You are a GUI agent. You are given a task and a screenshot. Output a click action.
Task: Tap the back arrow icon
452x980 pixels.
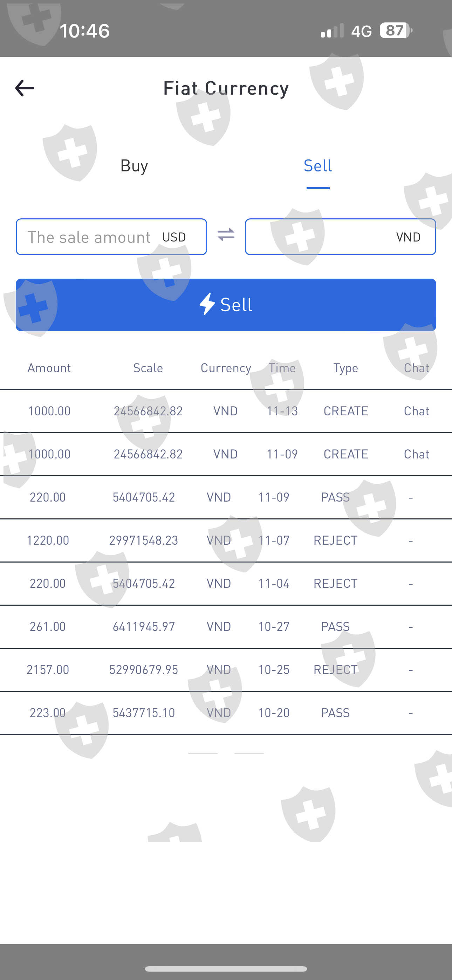(25, 88)
